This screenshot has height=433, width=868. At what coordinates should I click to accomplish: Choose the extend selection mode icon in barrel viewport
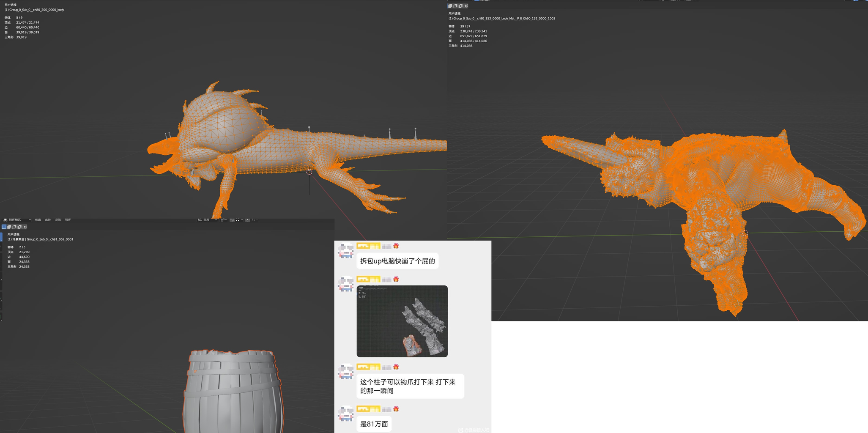pyautogui.click(x=9, y=227)
